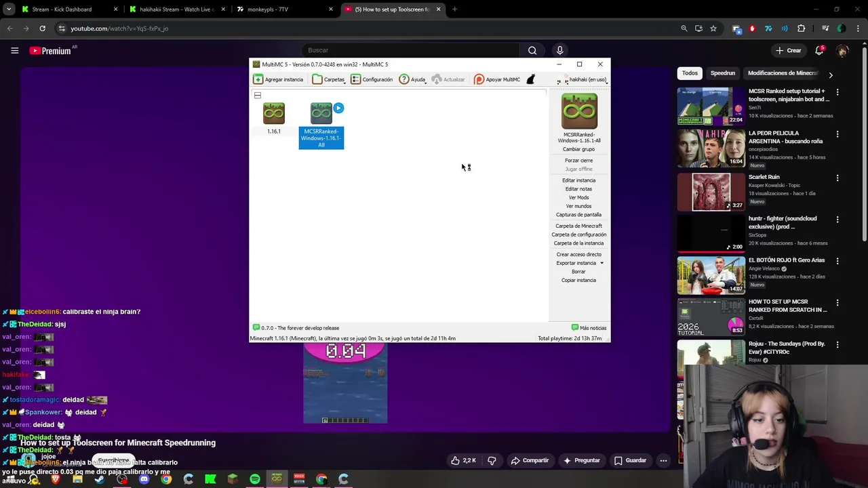The image size is (868, 488).
Task: Click the browser address bar
Action: (366, 28)
